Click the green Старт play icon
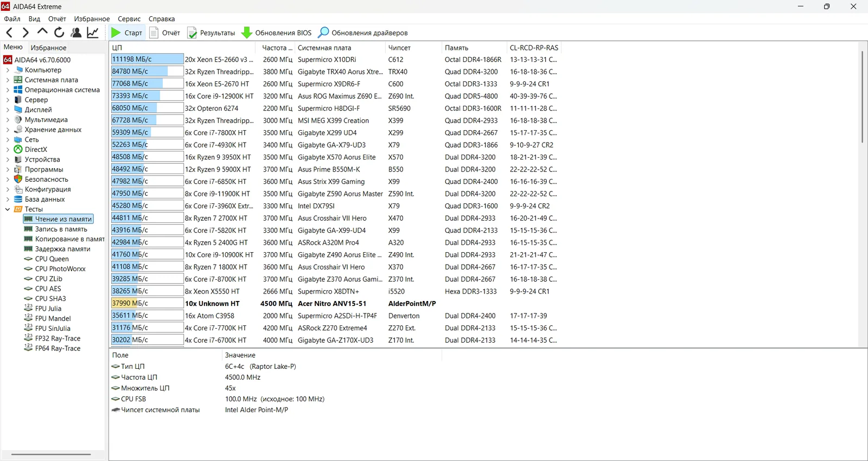This screenshot has height=461, width=868. [116, 33]
